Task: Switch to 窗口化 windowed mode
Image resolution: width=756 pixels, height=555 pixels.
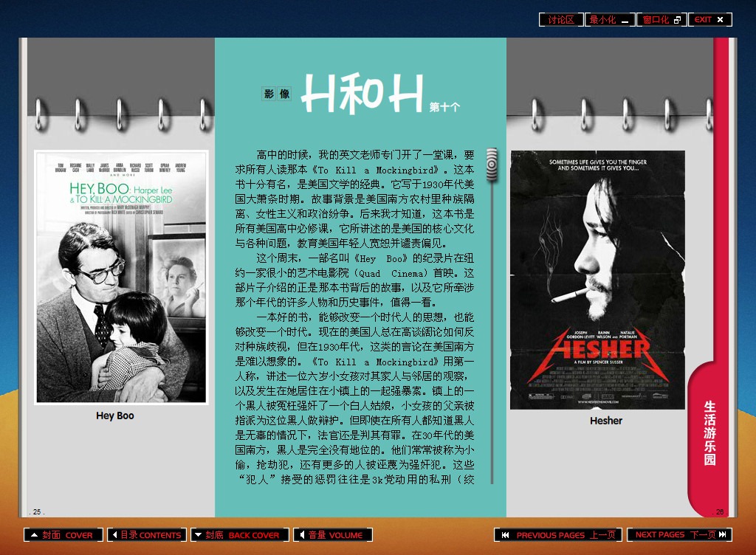Action: point(661,20)
